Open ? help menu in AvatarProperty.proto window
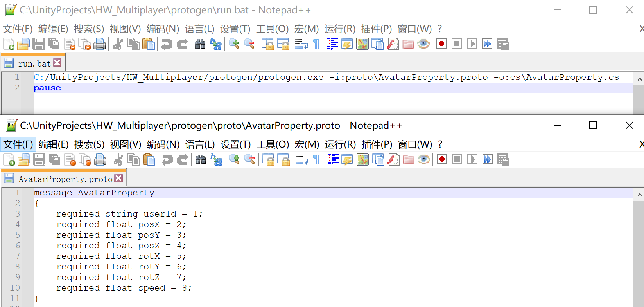This screenshot has height=307, width=644. (440, 144)
